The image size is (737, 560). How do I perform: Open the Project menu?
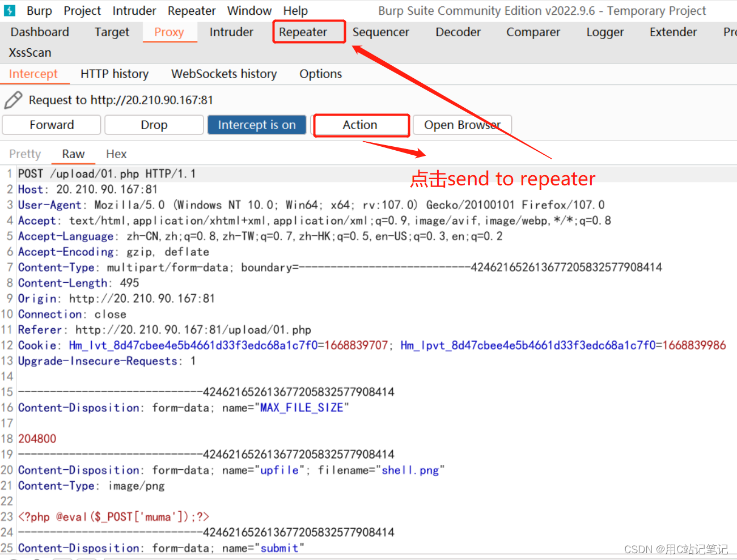click(82, 11)
